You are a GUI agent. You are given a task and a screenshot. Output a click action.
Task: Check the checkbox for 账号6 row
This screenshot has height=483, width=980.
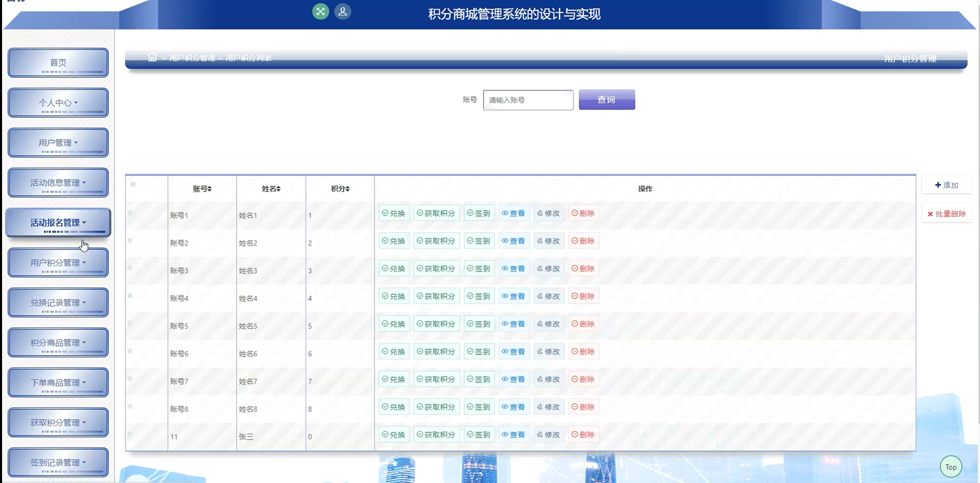click(x=130, y=351)
